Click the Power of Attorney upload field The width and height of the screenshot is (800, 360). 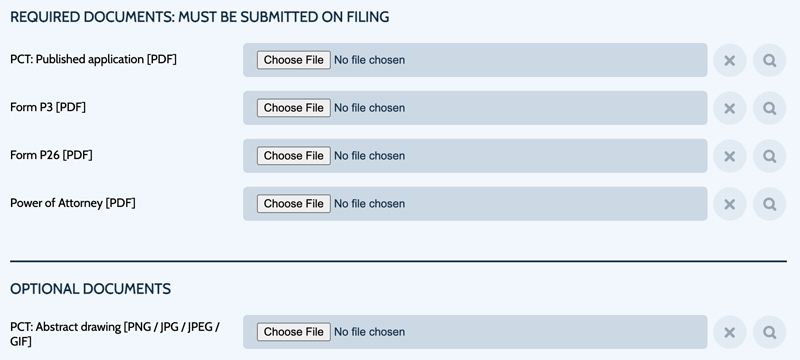click(x=475, y=204)
